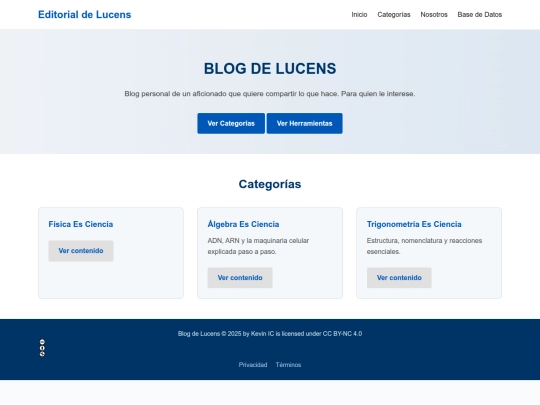Go to the Nosotros page
The width and height of the screenshot is (540, 405).
pos(434,14)
